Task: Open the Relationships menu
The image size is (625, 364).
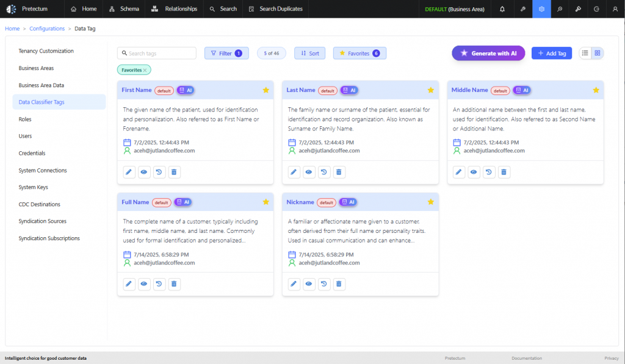Action: (x=174, y=9)
